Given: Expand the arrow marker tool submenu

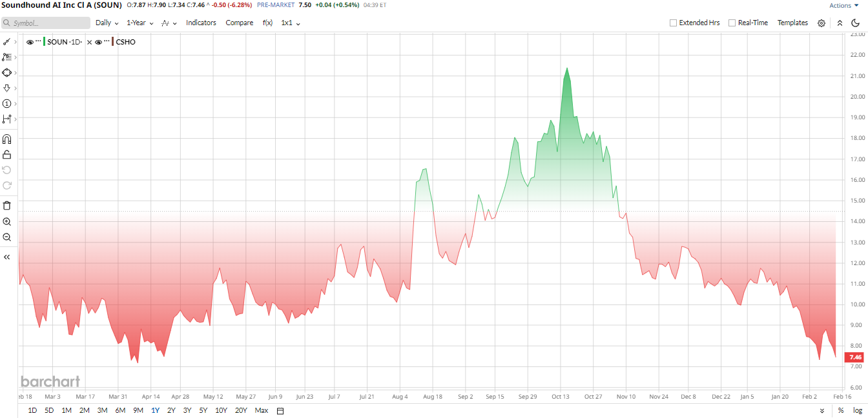Looking at the screenshot, I should point(15,88).
